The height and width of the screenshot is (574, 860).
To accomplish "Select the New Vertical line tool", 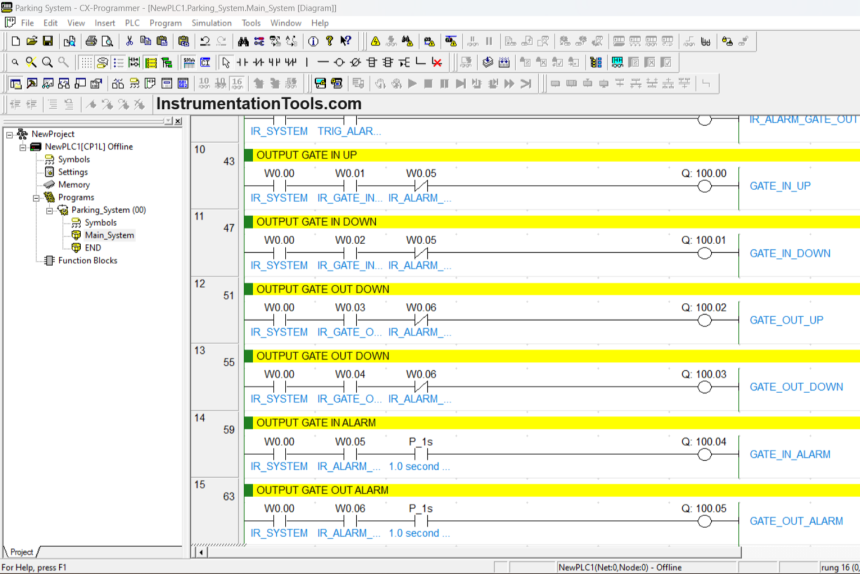I will pos(307,62).
